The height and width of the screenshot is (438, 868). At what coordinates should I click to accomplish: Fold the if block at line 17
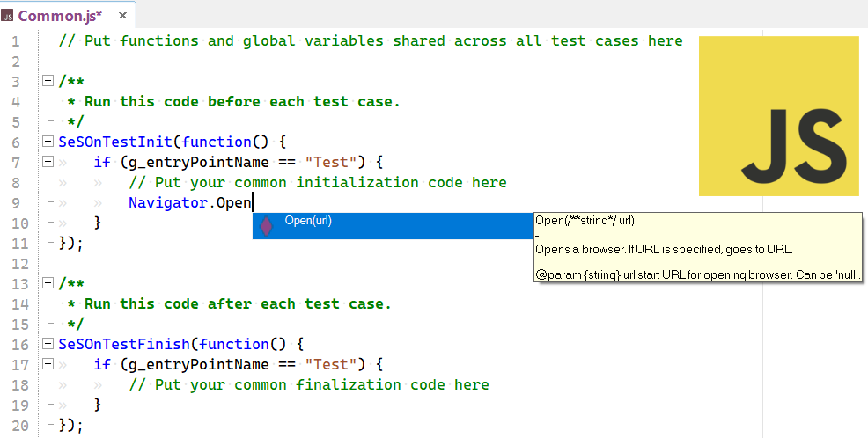pos(48,364)
